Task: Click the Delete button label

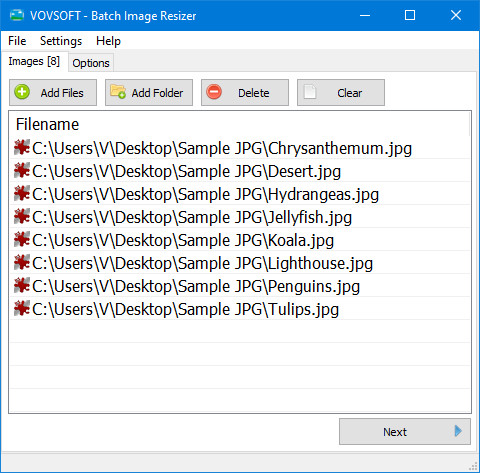Action: [254, 93]
